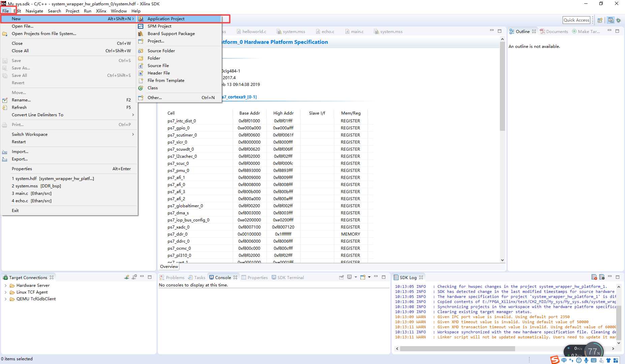625x364 pixels.
Task: Click Open Projects from File System...
Action: click(x=69, y=34)
